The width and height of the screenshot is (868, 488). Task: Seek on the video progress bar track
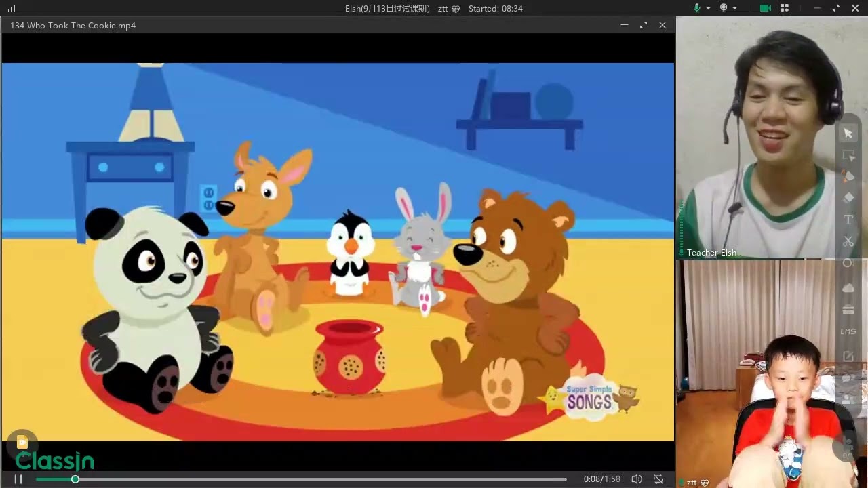pyautogui.click(x=301, y=479)
